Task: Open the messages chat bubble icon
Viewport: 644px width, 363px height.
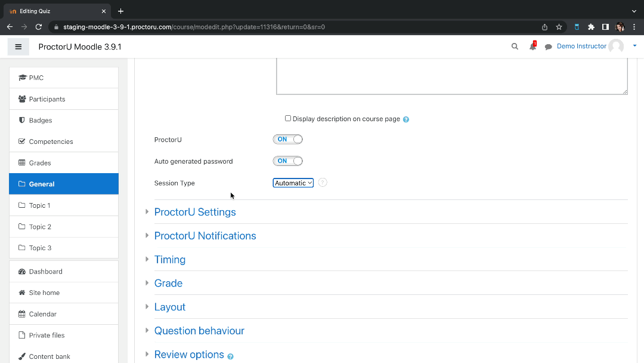Action: (549, 47)
